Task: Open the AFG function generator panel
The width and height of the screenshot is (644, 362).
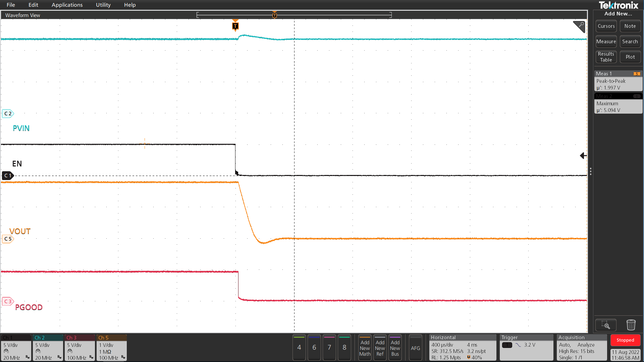Action: coord(416,348)
